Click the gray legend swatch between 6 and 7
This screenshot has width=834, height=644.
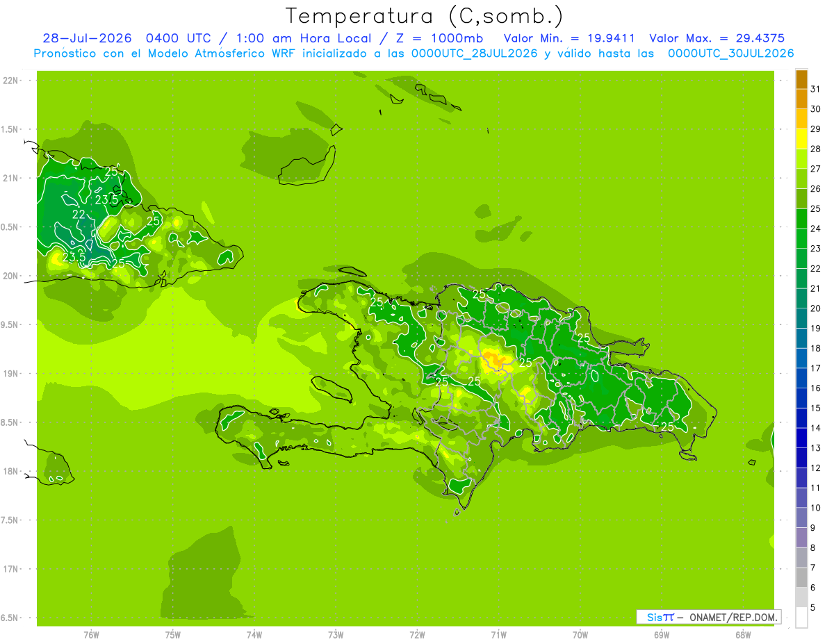(x=801, y=578)
